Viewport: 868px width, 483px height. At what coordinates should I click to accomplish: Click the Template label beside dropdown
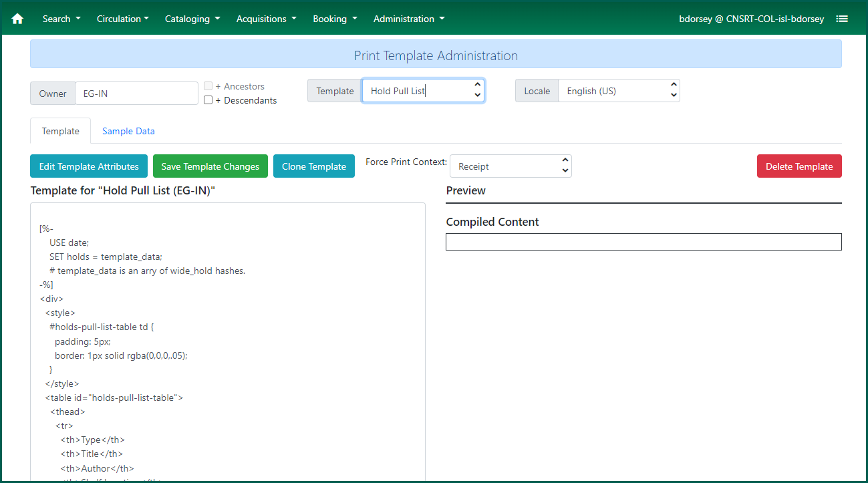click(335, 91)
